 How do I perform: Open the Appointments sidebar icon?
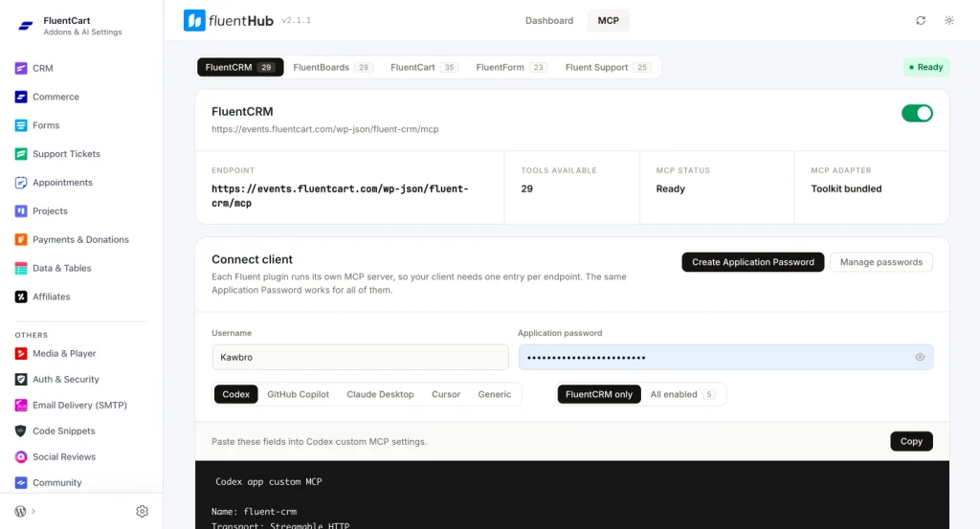point(21,183)
